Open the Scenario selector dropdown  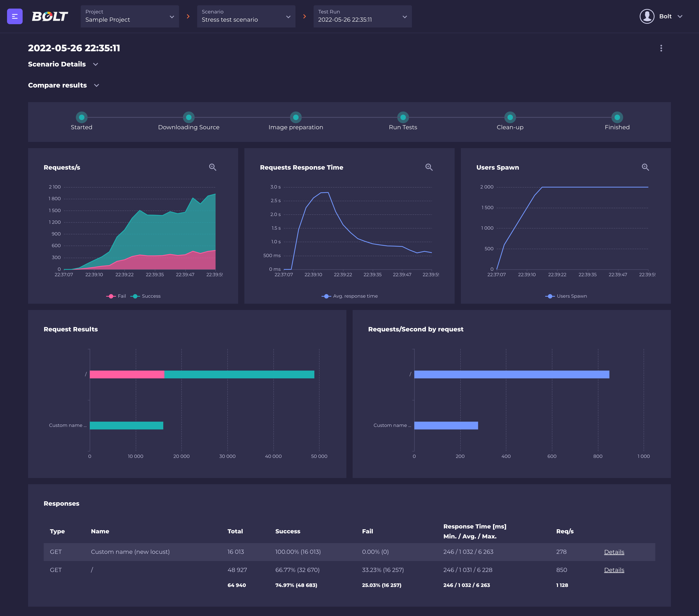point(246,16)
